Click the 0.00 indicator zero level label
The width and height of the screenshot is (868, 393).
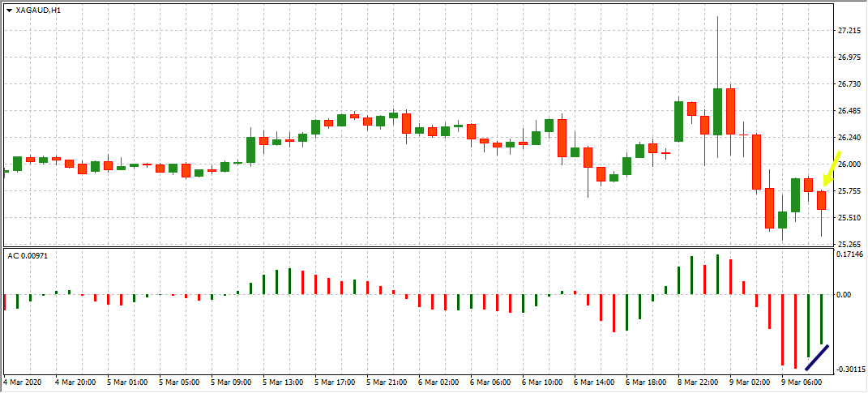tap(844, 295)
